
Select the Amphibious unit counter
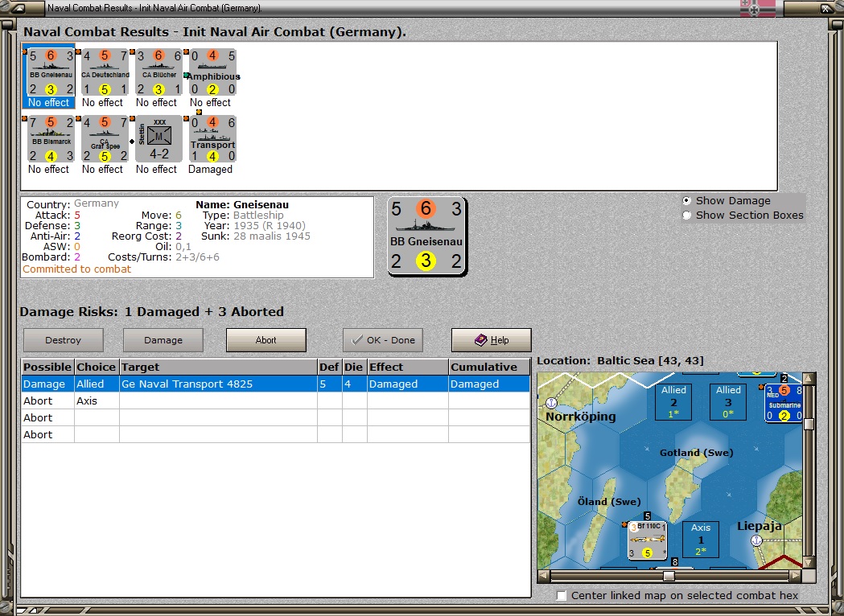tap(212, 72)
